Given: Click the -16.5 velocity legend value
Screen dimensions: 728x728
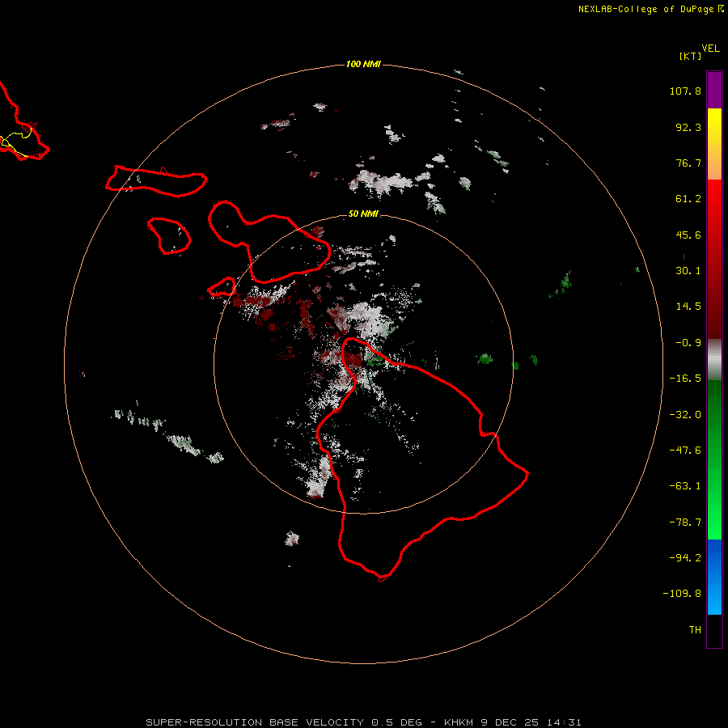Looking at the screenshot, I should click(x=685, y=379).
